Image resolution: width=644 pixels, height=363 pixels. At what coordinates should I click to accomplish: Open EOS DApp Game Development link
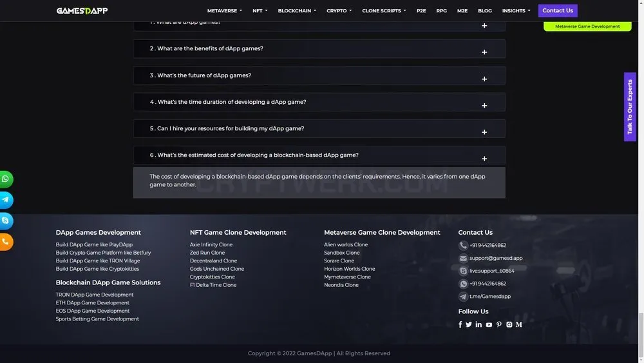click(92, 311)
